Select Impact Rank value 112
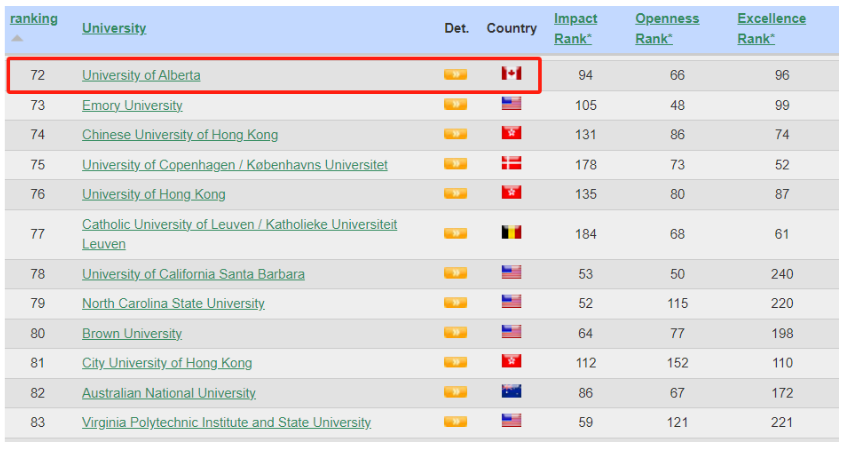The height and width of the screenshot is (449, 845). pos(586,363)
